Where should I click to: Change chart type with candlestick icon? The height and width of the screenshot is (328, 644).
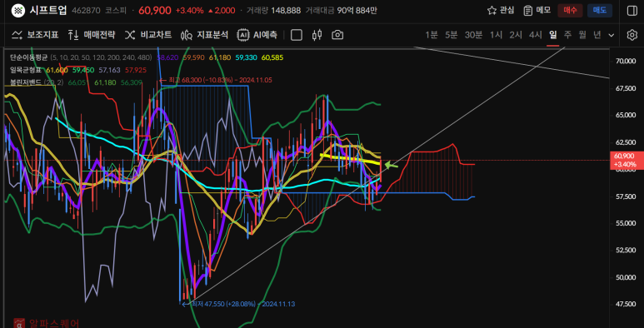coord(317,35)
